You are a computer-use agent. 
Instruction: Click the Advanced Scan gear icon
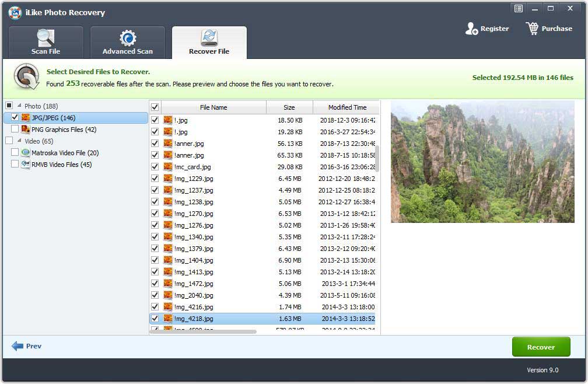pos(127,38)
